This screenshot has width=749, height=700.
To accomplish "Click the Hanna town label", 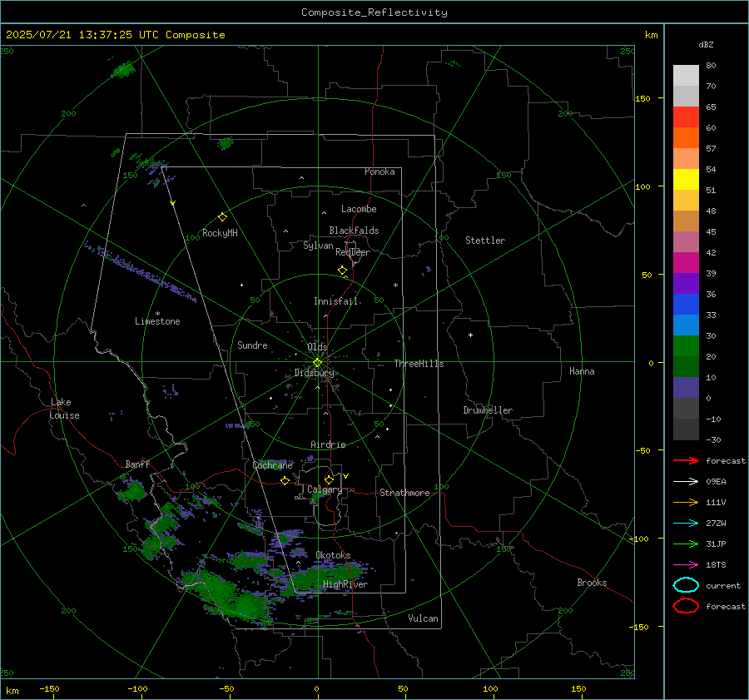I will tap(582, 371).
